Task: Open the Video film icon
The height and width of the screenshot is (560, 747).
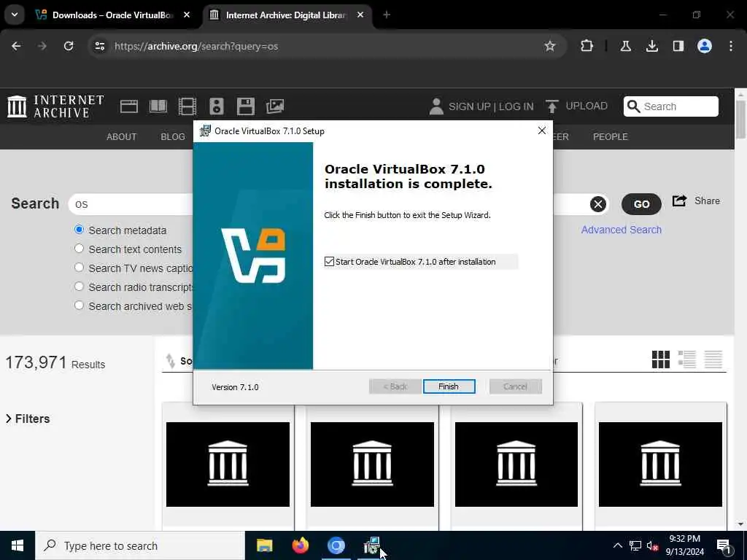Action: [x=187, y=106]
